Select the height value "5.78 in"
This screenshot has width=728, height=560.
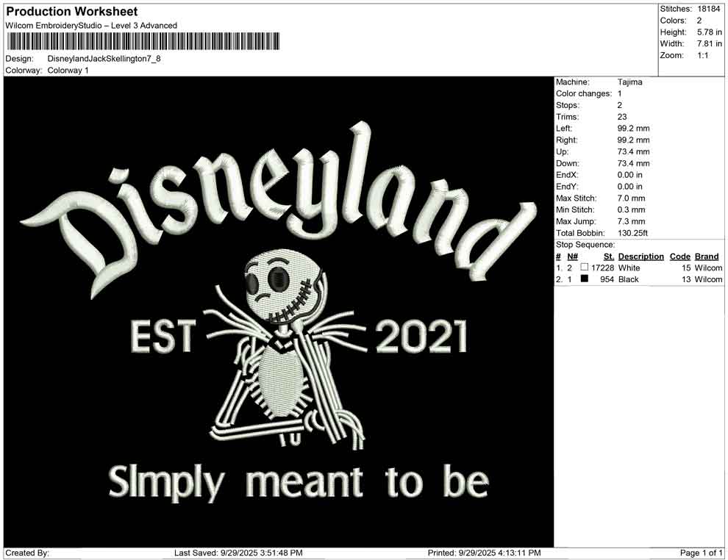710,32
